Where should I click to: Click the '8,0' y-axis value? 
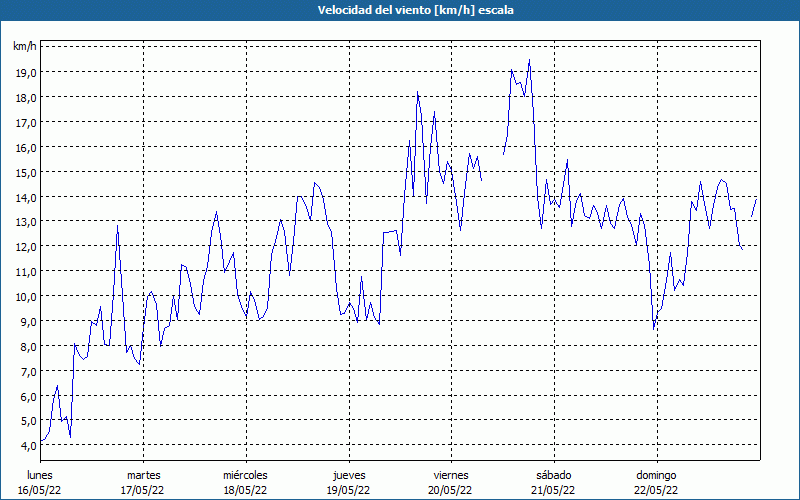tap(28, 347)
